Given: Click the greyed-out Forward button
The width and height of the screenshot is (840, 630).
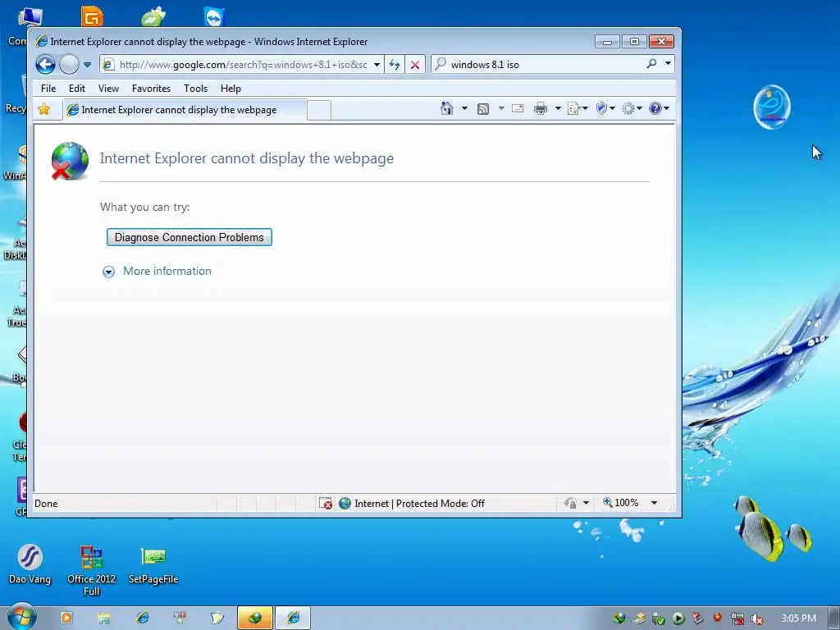Looking at the screenshot, I should pyautogui.click(x=69, y=65).
